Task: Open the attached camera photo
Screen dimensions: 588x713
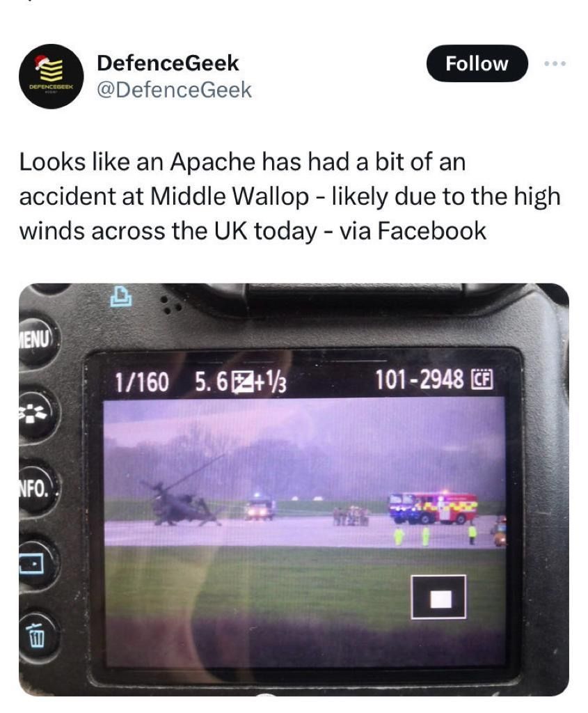Action: pos(294,489)
